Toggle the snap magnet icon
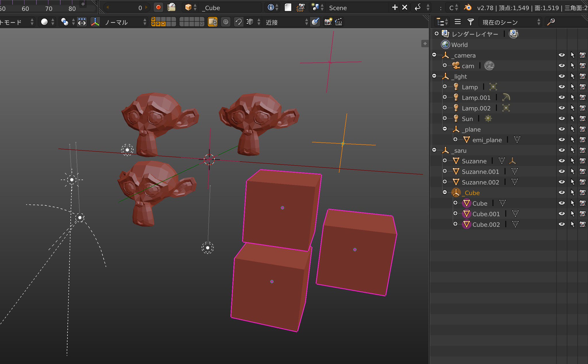Viewport: 588px width, 364px height. tap(238, 22)
